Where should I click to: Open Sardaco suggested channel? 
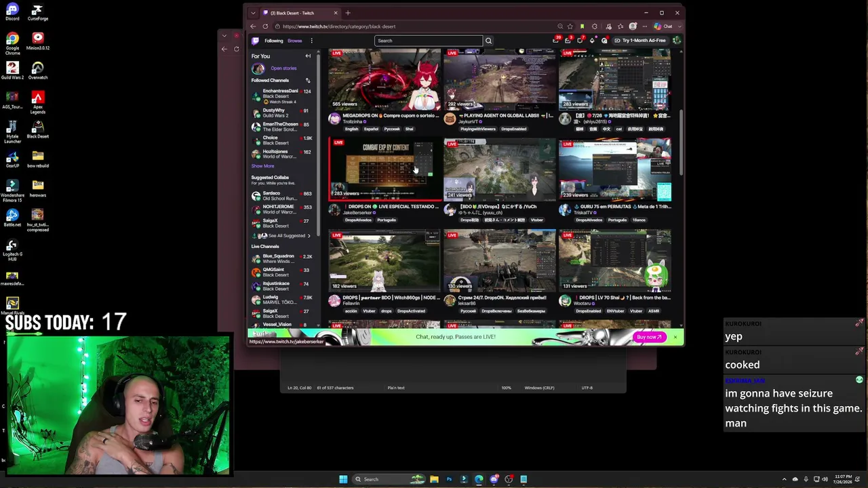point(281,196)
